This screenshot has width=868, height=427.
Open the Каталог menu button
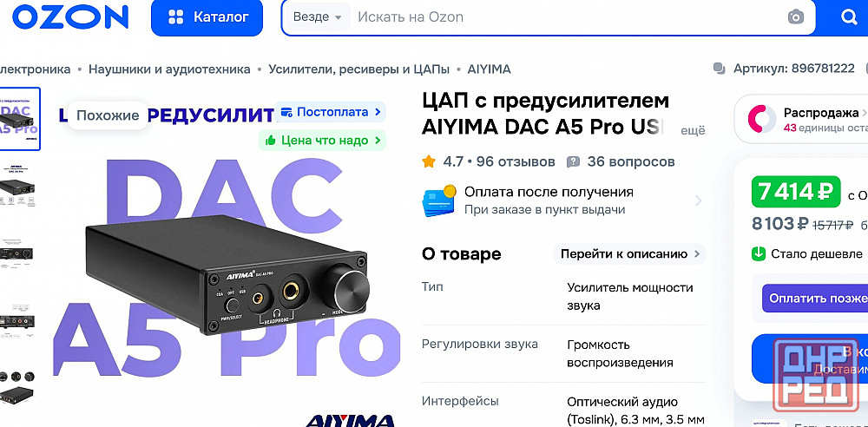(207, 17)
